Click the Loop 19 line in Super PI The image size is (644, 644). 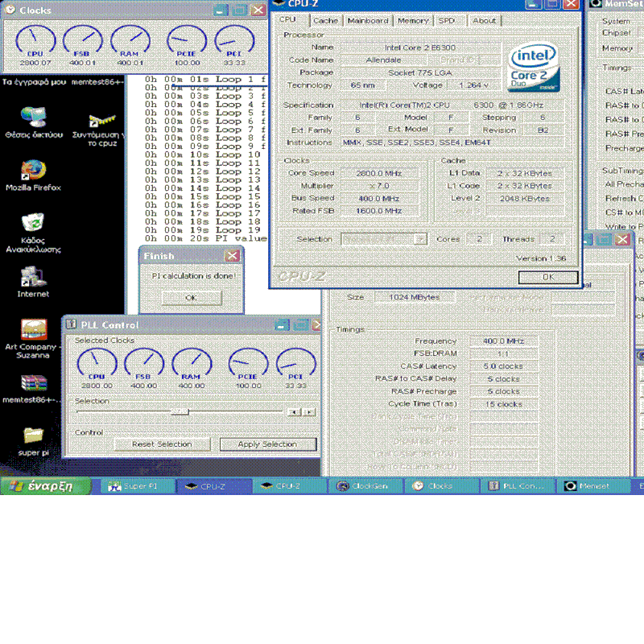pos(203,230)
